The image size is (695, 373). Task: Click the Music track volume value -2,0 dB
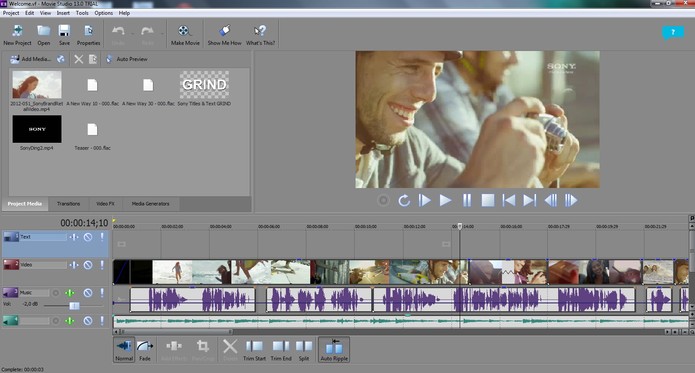point(29,304)
